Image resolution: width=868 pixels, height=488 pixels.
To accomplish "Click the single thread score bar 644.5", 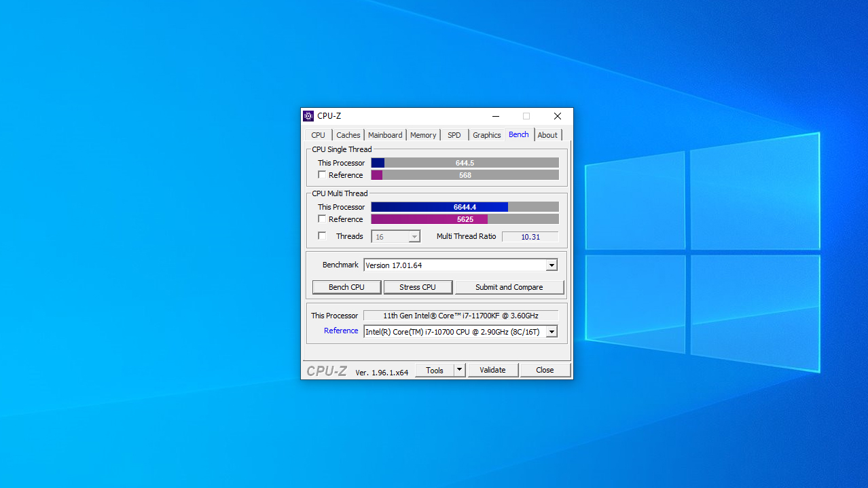I will click(x=465, y=163).
